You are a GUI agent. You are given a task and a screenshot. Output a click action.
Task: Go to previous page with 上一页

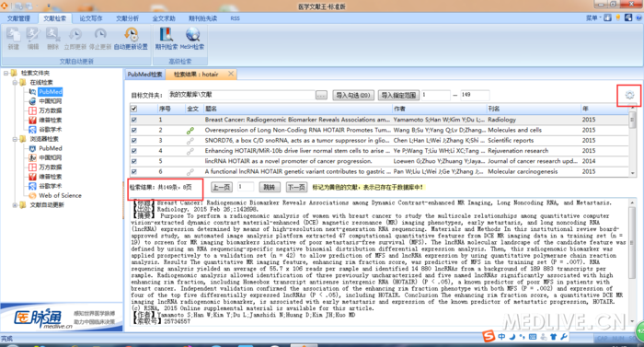click(221, 188)
